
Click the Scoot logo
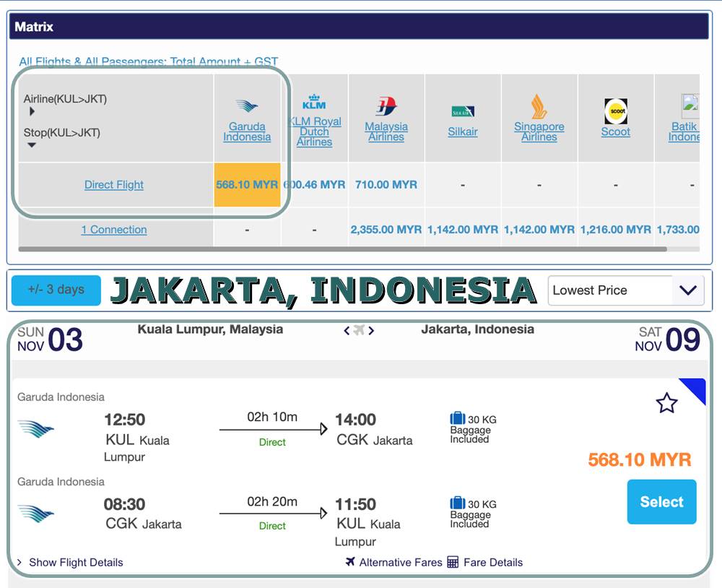(616, 111)
